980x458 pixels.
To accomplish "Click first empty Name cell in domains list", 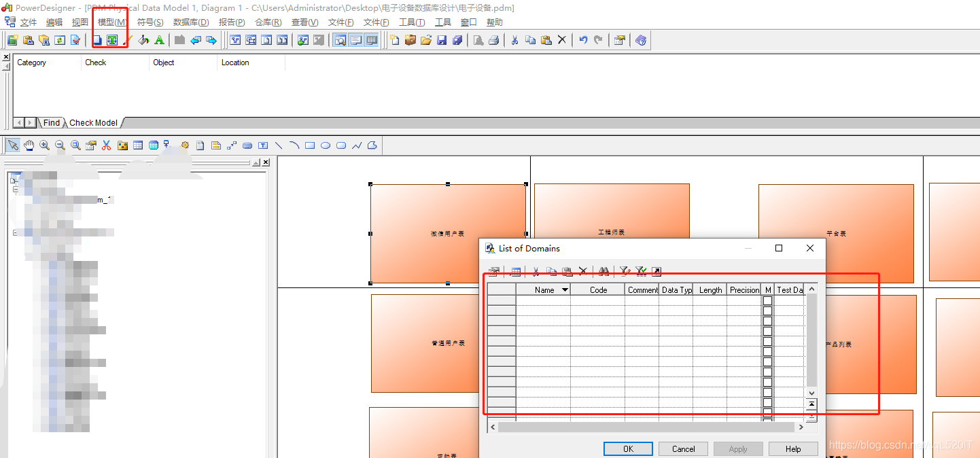I will 543,300.
